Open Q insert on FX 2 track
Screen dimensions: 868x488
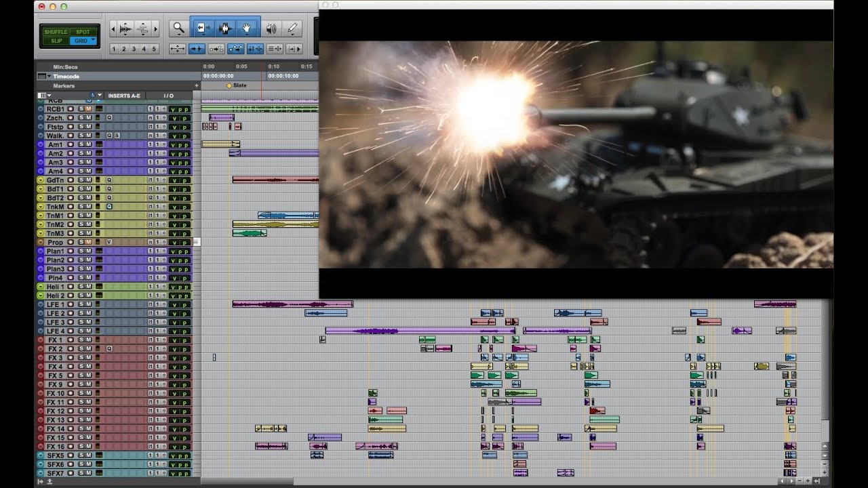click(x=109, y=348)
